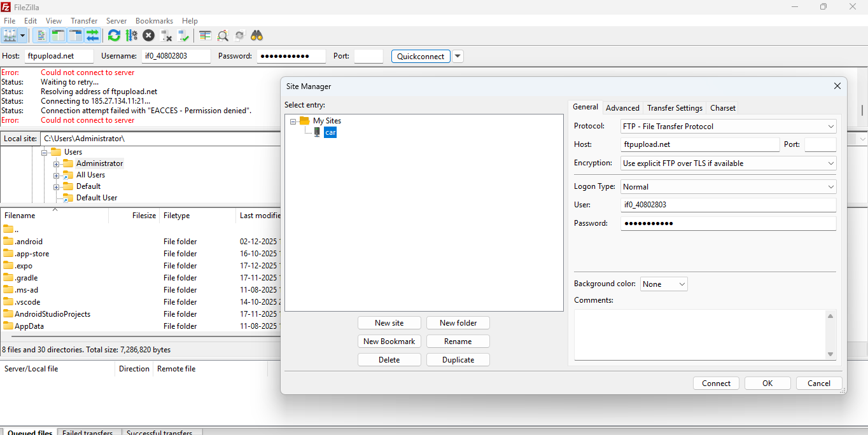Image resolution: width=868 pixels, height=435 pixels.
Task: Collapse the My Sites tree node
Action: pyautogui.click(x=293, y=121)
